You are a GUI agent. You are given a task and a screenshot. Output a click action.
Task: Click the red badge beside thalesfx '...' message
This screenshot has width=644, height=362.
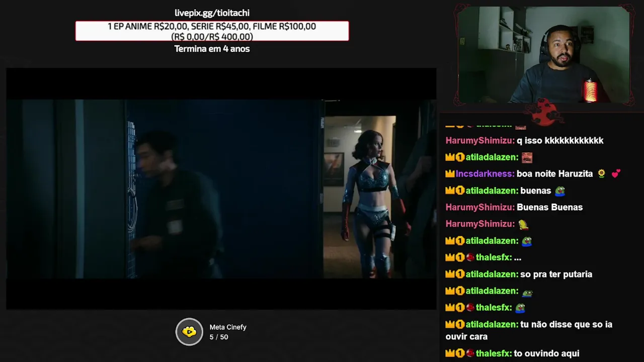470,257
